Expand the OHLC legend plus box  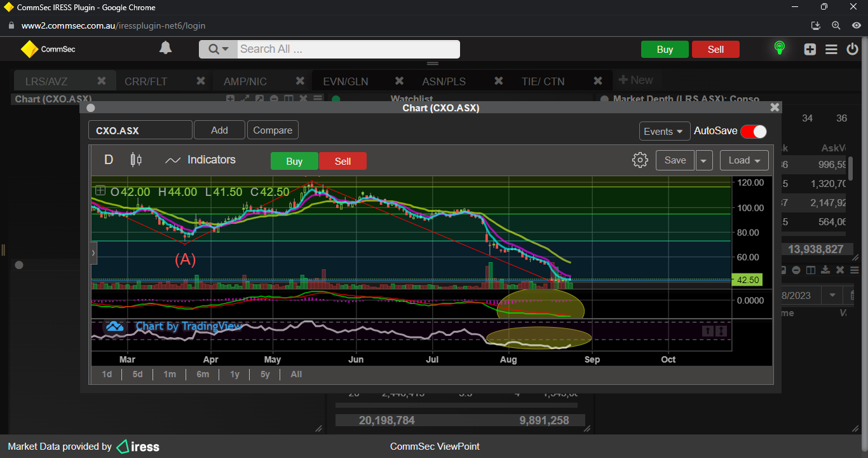[x=100, y=190]
